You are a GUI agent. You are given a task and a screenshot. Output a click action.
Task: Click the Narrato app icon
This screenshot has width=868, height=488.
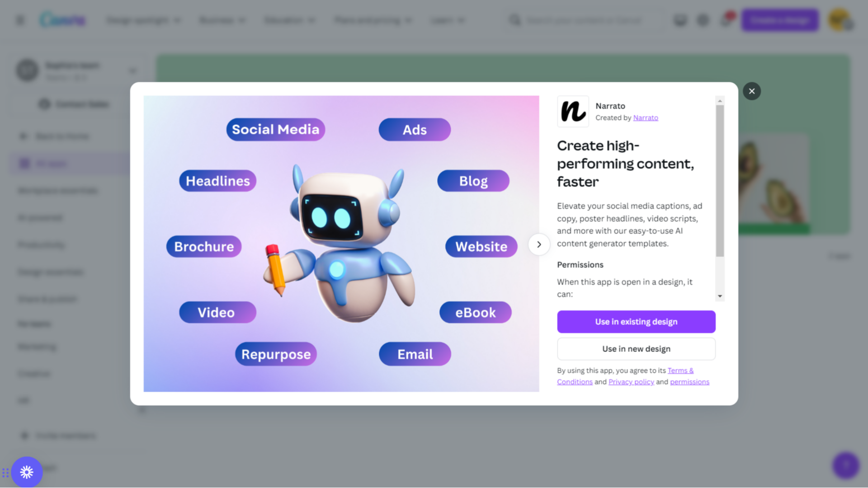[572, 112]
